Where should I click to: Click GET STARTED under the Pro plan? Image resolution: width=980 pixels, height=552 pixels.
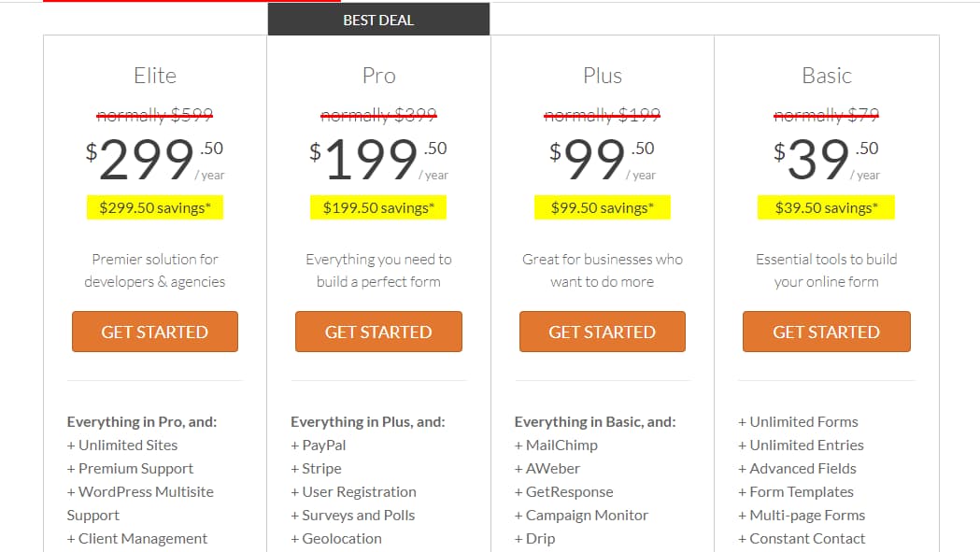coord(378,332)
